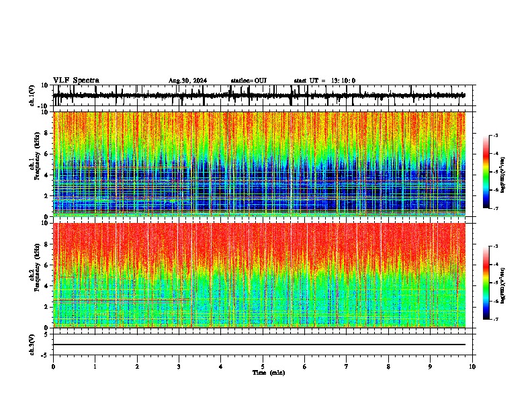Click the "0" tick on the Time axis
Viewport: 532px width, 411px height.
point(53,367)
